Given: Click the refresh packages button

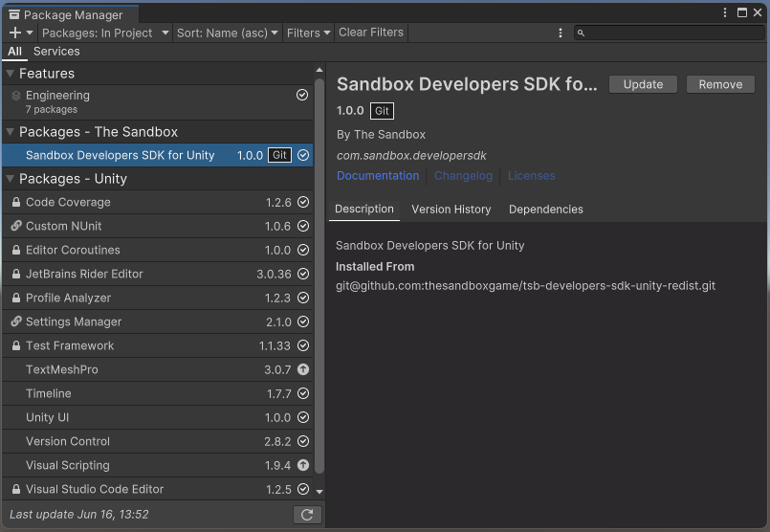Looking at the screenshot, I should (307, 515).
